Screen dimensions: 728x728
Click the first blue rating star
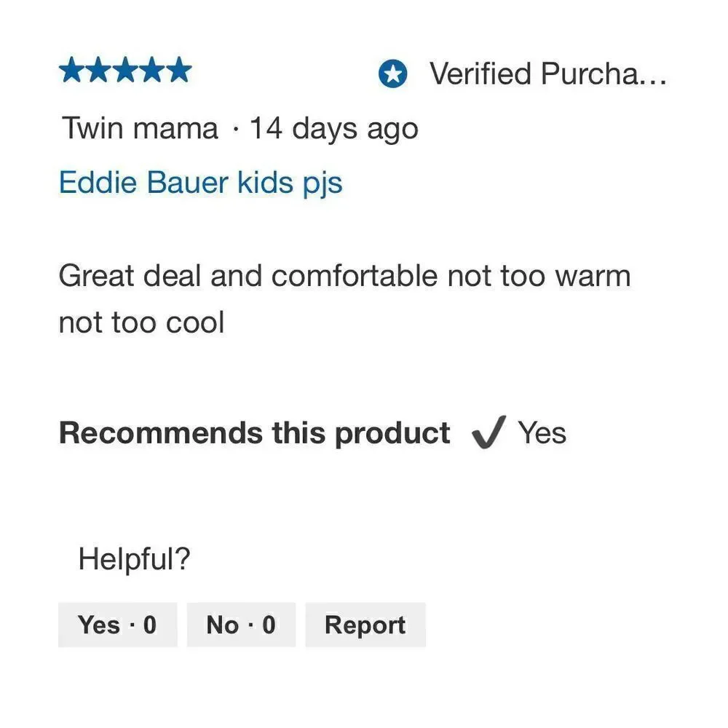[x=71, y=70]
